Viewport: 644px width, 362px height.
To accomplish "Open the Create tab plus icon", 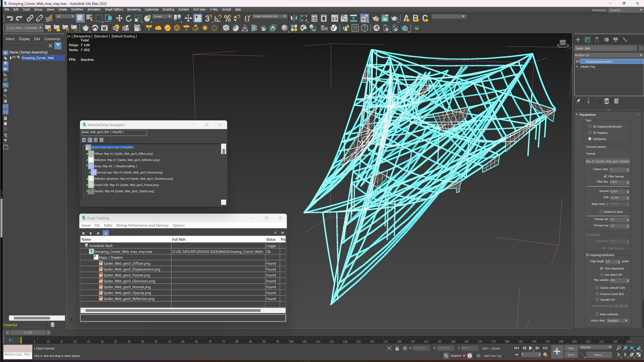I will click(578, 40).
